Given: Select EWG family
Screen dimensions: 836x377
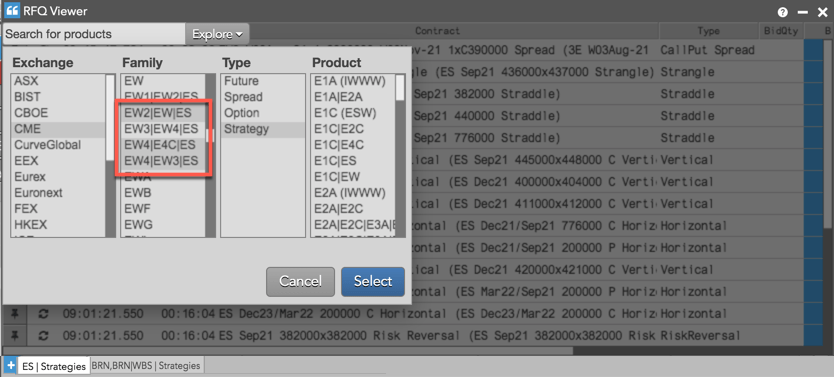Looking at the screenshot, I should coord(163,225).
